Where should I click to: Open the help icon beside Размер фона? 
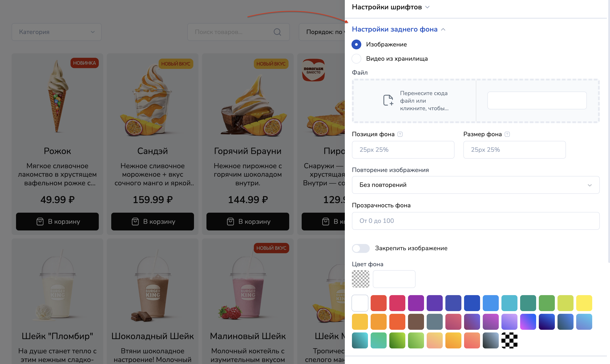coord(507,134)
